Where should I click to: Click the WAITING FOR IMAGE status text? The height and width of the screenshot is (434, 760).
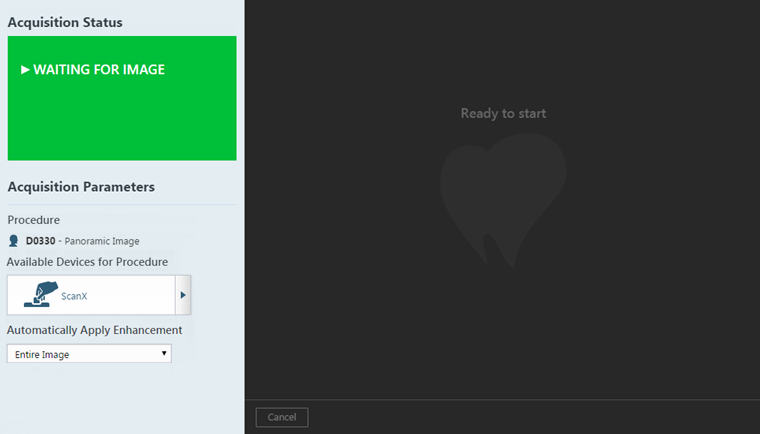(99, 70)
